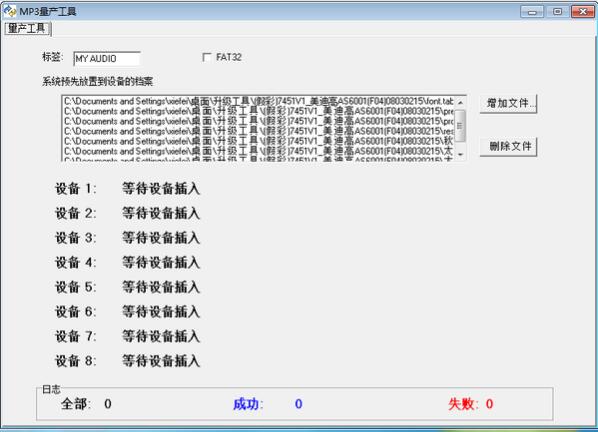Click the 全部: total count label
This screenshot has height=432, width=598.
click(x=76, y=404)
